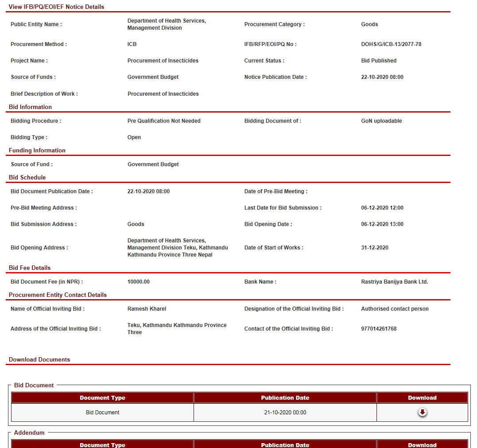Select the Bid Document row type cell
Viewport: 477px width, 448px height.
[102, 413]
